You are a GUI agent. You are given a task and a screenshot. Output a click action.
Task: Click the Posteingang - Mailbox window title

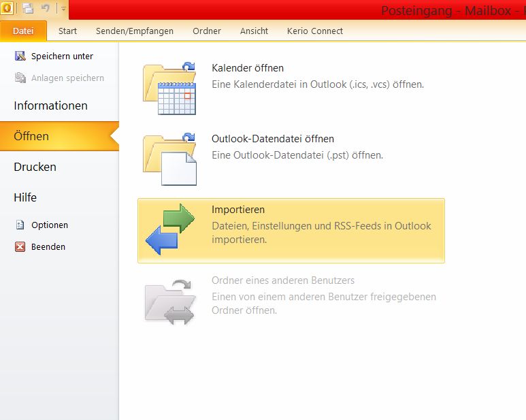coord(453,11)
